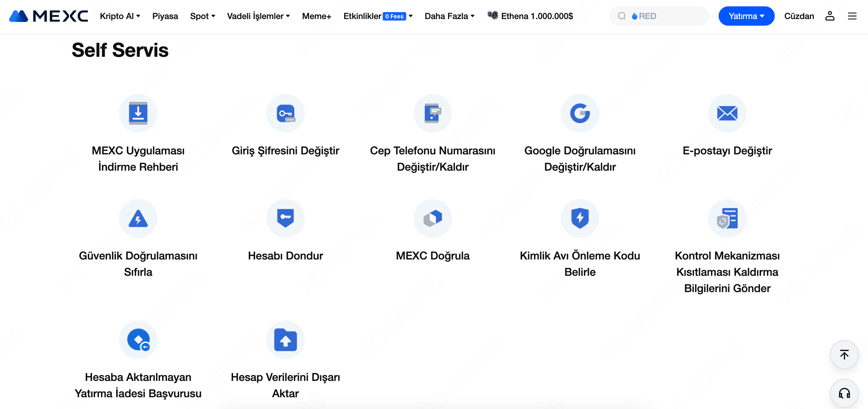Click the search magnifier icon
The width and height of the screenshot is (868, 409).
coord(622,16)
